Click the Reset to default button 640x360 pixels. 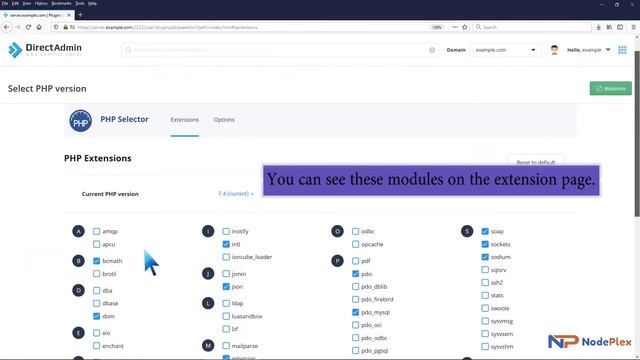coord(536,162)
